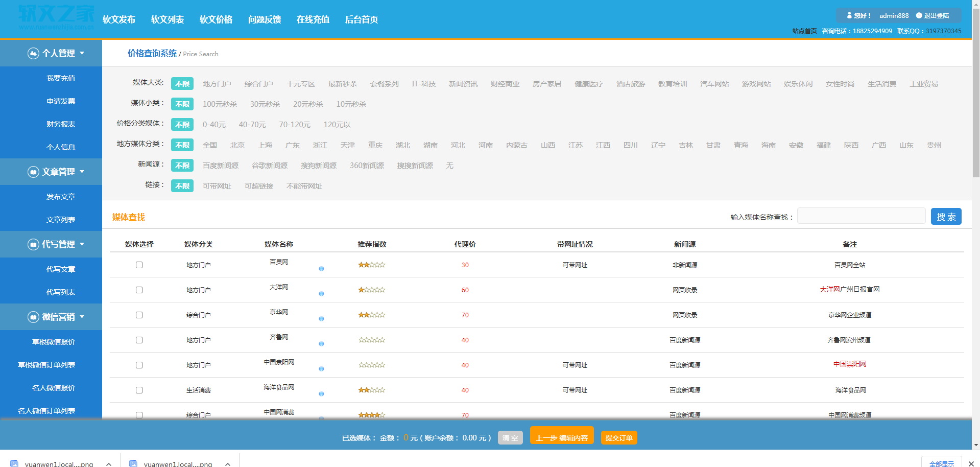980x467 pixels.
Task: Click the 提交订单 button
Action: pyautogui.click(x=619, y=438)
